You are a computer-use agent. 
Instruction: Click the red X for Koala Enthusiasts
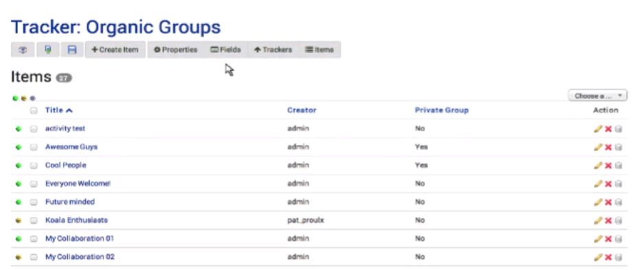(608, 221)
